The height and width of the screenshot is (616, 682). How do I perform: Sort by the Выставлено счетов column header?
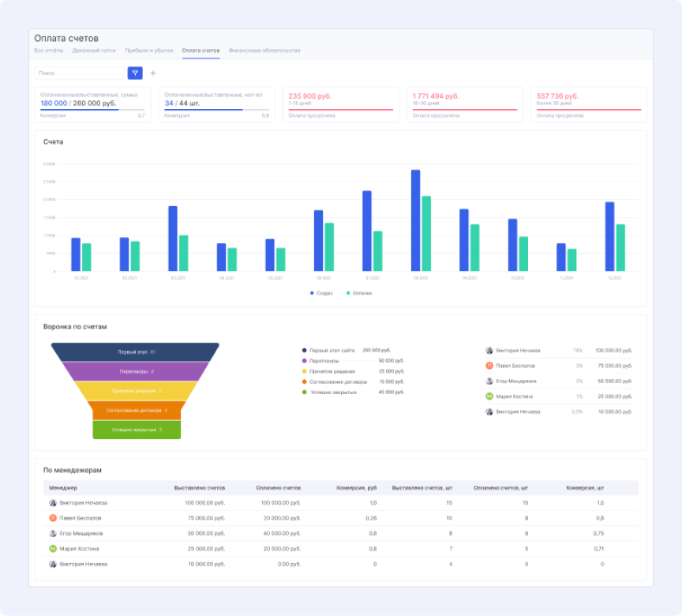[200, 488]
